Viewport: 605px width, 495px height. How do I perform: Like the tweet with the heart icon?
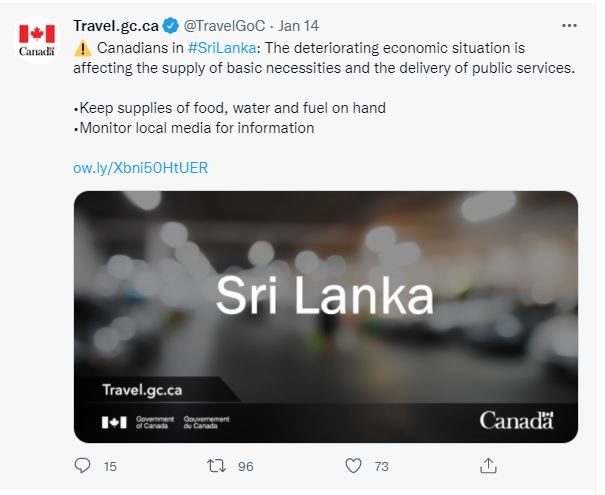(x=352, y=466)
